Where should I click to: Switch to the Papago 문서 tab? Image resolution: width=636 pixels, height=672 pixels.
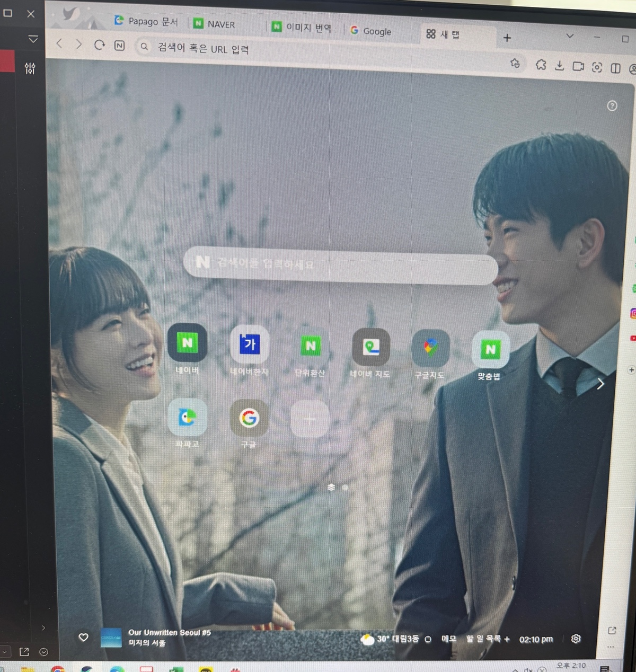coord(146,21)
